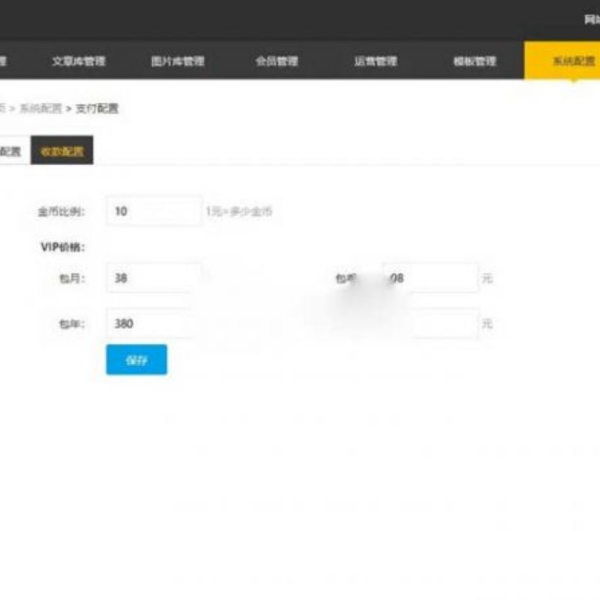The width and height of the screenshot is (600, 600).
Task: Click the cut-off leftmost navigation bar item
Action: click(x=5, y=61)
